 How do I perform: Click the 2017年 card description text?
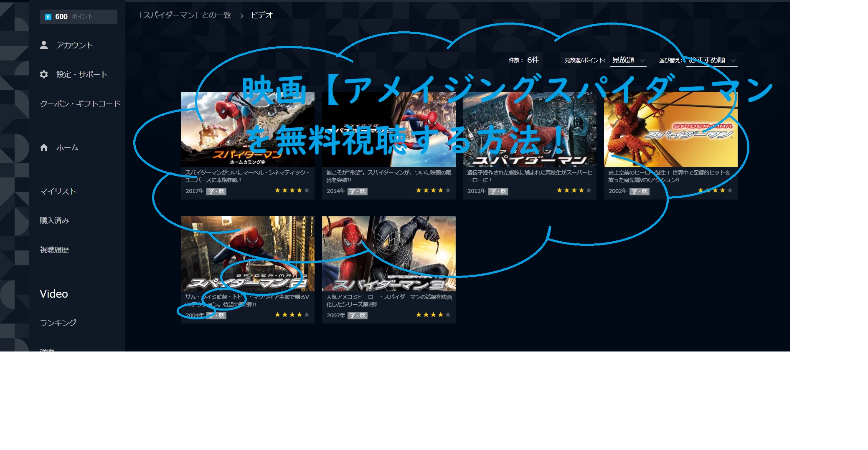[247, 176]
